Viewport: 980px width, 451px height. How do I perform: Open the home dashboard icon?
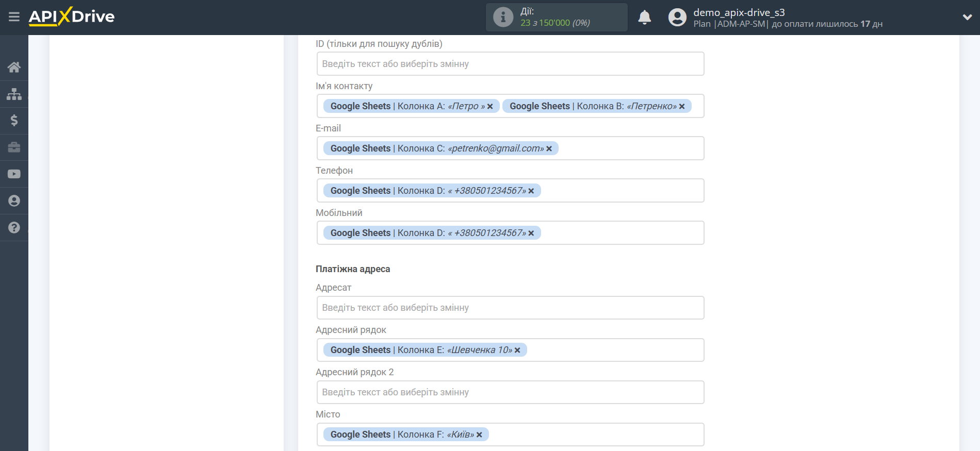click(x=14, y=67)
